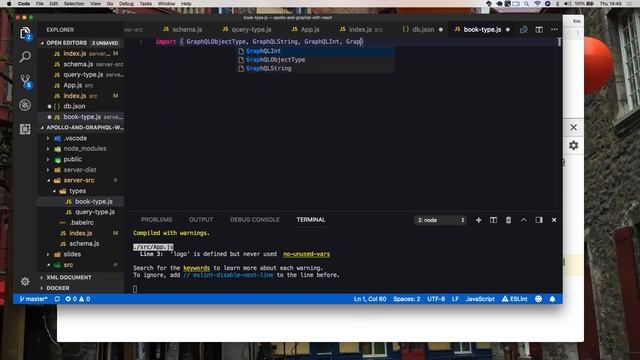Click the warnings count in status bar
This screenshot has height=360, width=640.
(x=84, y=299)
